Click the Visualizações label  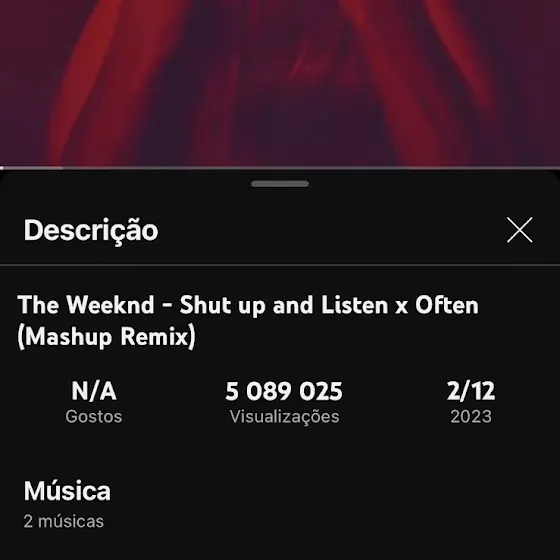pyautogui.click(x=284, y=417)
